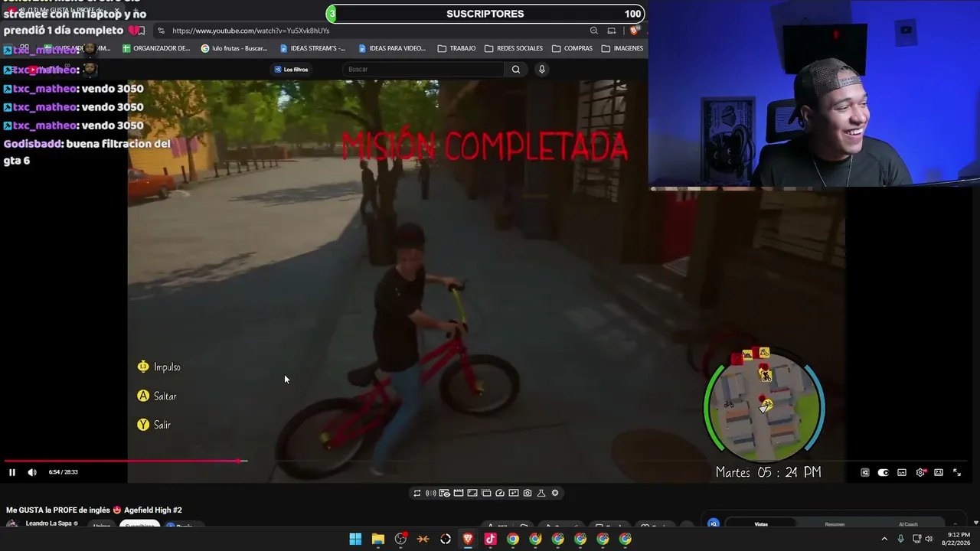980x551 pixels.
Task: Open the enhancer toolbar gear settings
Action: [x=555, y=493]
